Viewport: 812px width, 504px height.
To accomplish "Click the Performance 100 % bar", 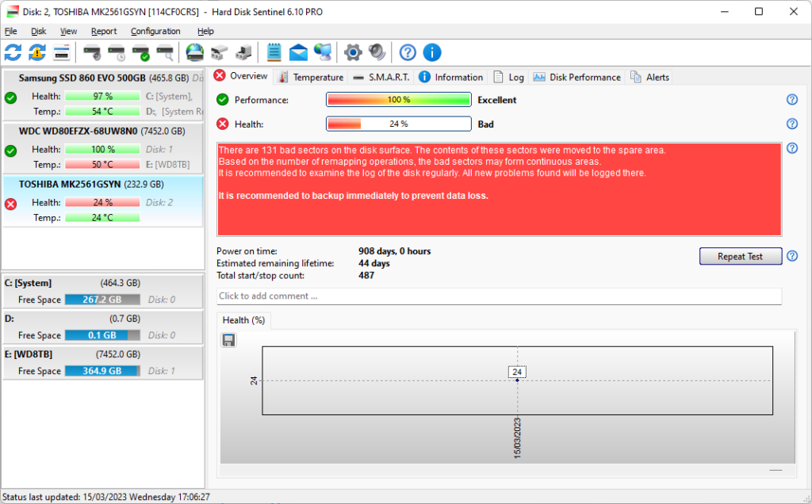I will (x=399, y=99).
